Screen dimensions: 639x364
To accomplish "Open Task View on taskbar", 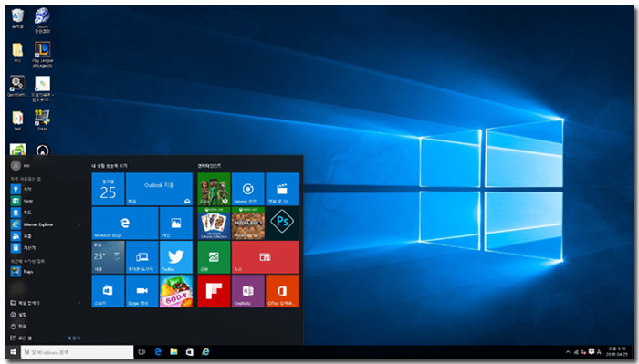I will coord(141,352).
